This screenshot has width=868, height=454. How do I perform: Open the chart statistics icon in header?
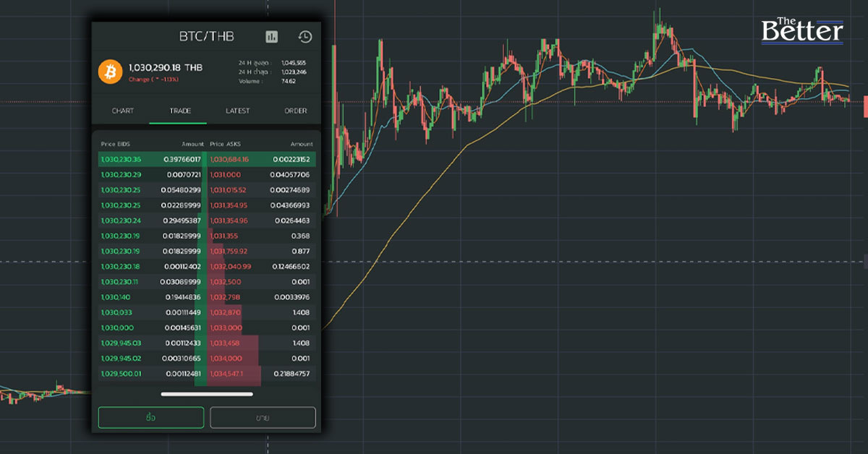coord(271,37)
